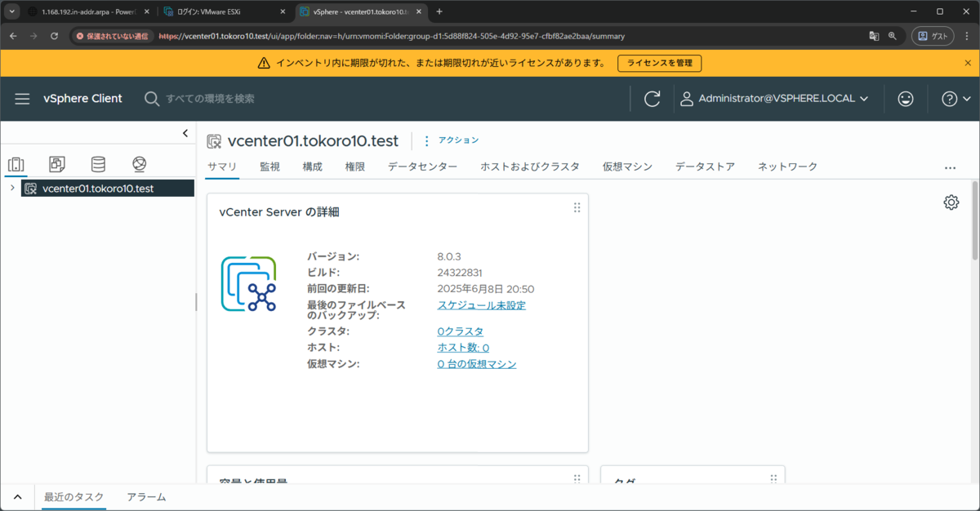Click the vCenter Server icon beside the title
The width and height of the screenshot is (980, 511).
(215, 141)
